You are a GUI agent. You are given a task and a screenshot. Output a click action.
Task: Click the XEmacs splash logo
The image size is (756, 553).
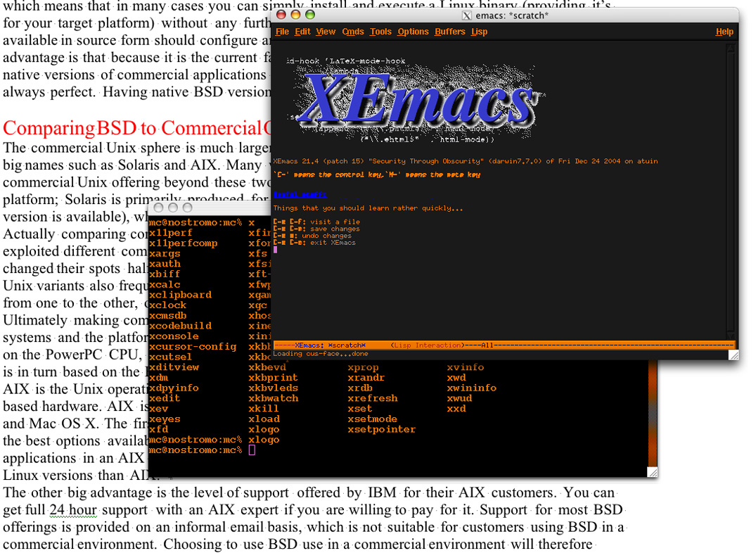[417, 99]
